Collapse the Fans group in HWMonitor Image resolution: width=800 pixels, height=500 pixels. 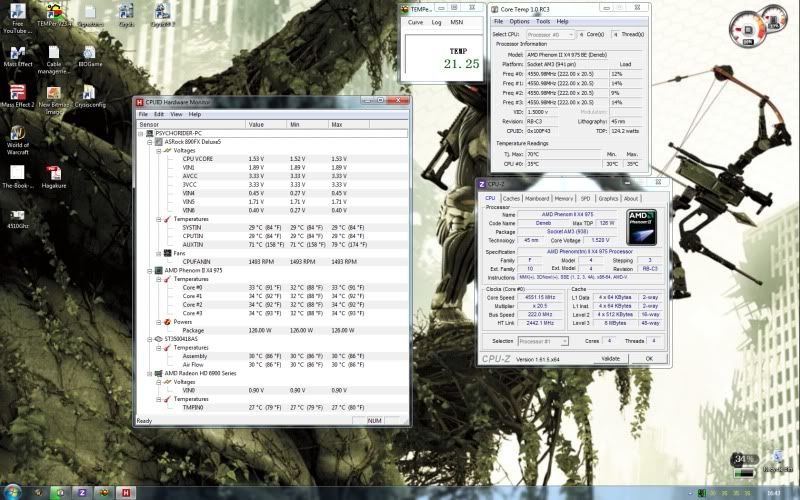coord(159,253)
